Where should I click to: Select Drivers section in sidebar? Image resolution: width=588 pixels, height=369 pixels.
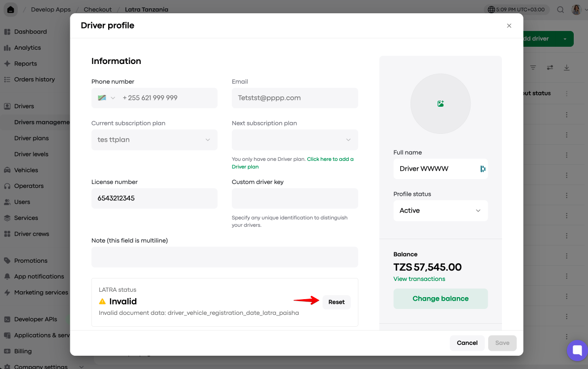pos(24,106)
